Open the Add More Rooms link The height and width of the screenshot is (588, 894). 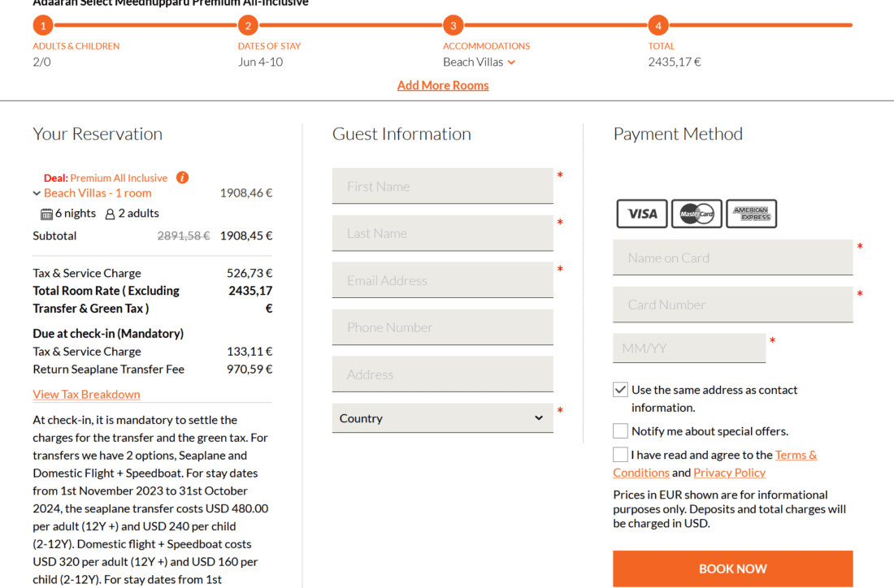click(443, 85)
